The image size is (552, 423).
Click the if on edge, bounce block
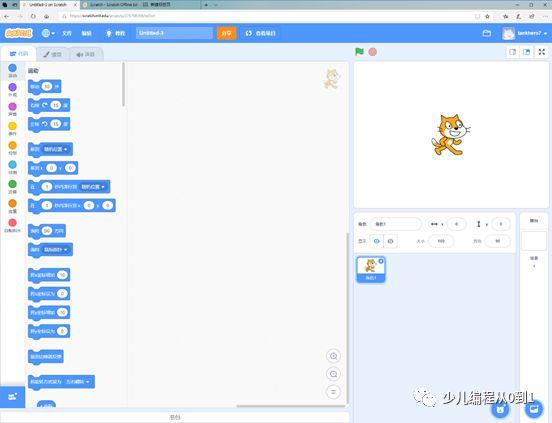tap(46, 356)
